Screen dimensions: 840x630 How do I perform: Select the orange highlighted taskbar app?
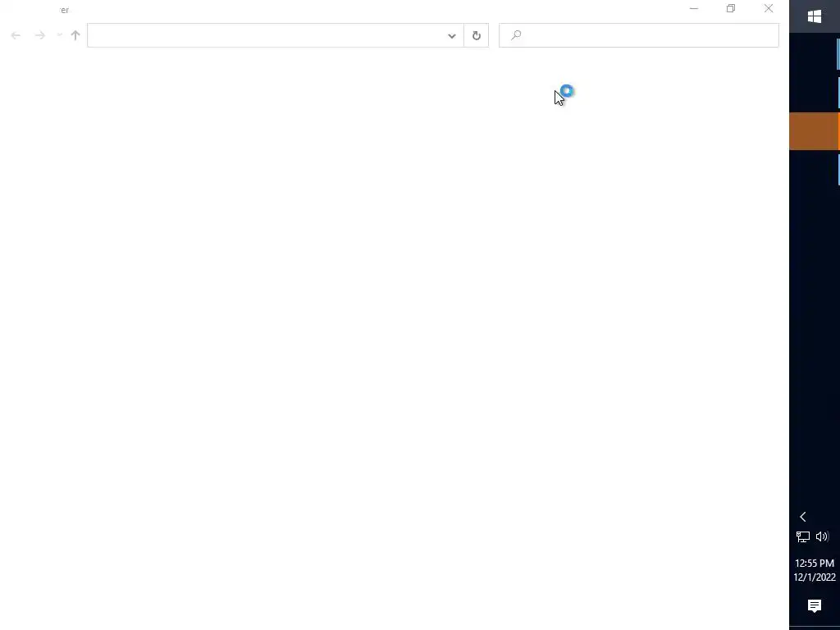point(815,131)
